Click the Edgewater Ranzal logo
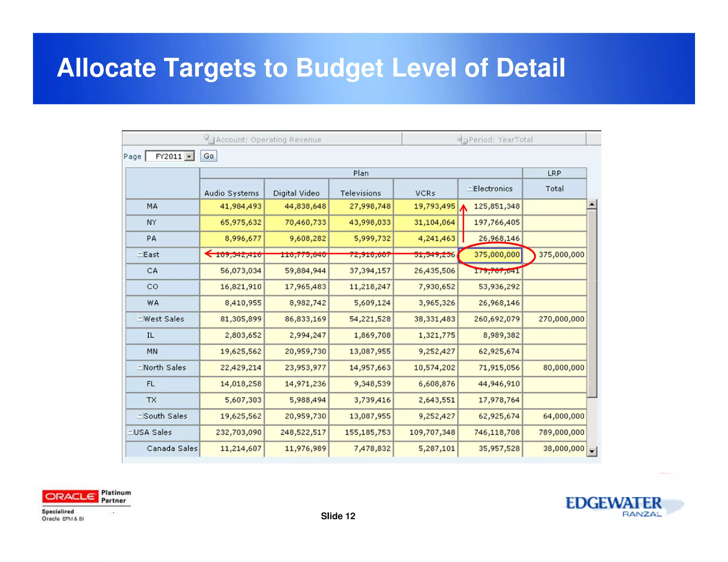This screenshot has width=728, height=562. pos(624,506)
